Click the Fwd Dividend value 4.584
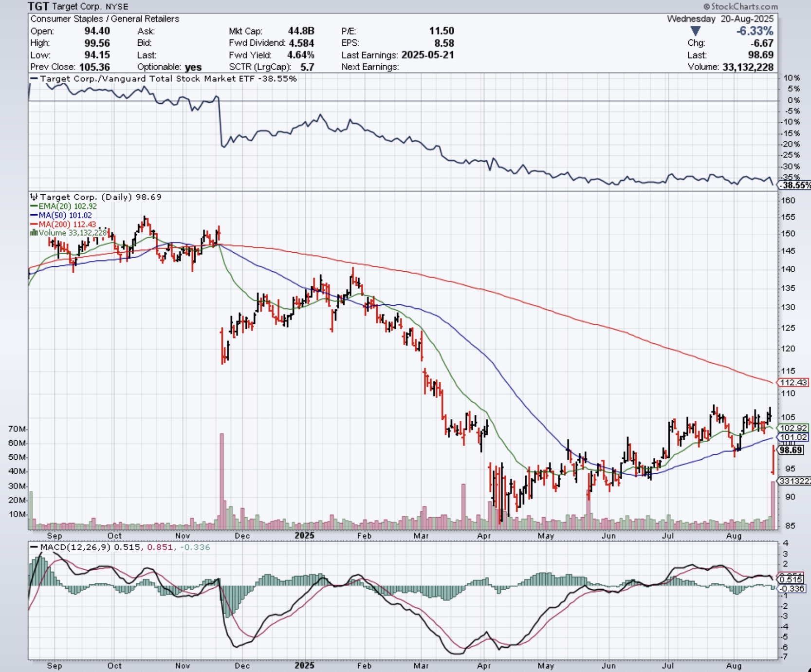The height and width of the screenshot is (672, 811). pyautogui.click(x=301, y=43)
